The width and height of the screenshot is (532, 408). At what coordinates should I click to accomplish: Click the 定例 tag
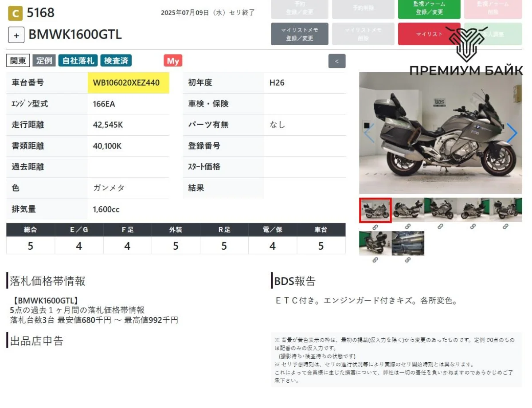pos(44,61)
